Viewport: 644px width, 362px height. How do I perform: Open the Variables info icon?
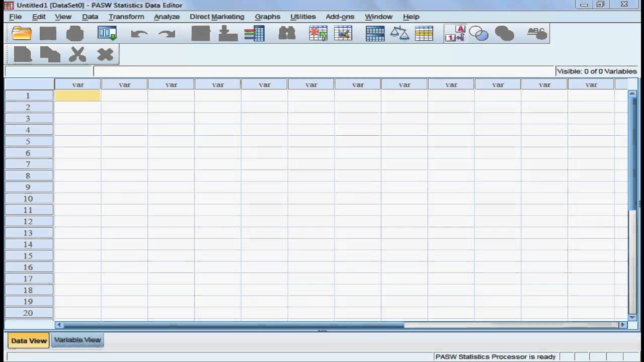(x=255, y=34)
